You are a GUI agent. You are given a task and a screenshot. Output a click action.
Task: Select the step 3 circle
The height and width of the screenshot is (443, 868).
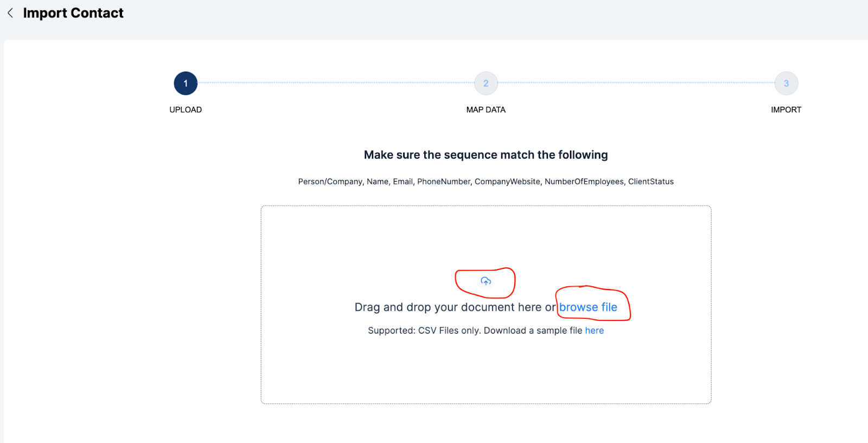coord(786,84)
